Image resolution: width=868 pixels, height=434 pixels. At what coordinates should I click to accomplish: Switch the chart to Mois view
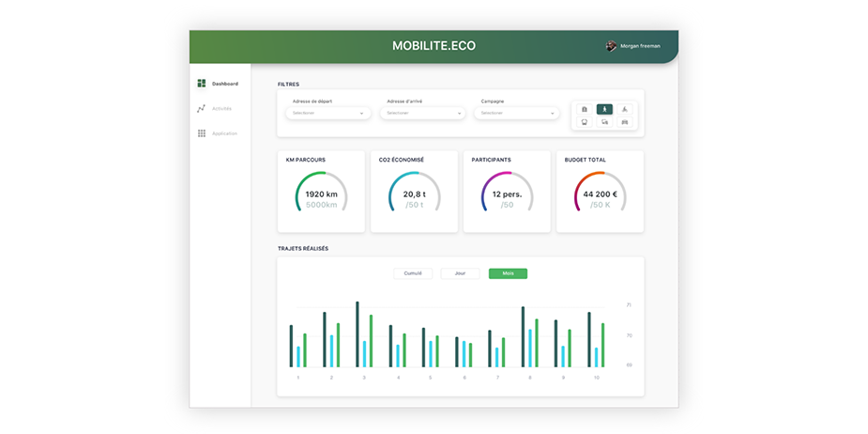point(508,273)
